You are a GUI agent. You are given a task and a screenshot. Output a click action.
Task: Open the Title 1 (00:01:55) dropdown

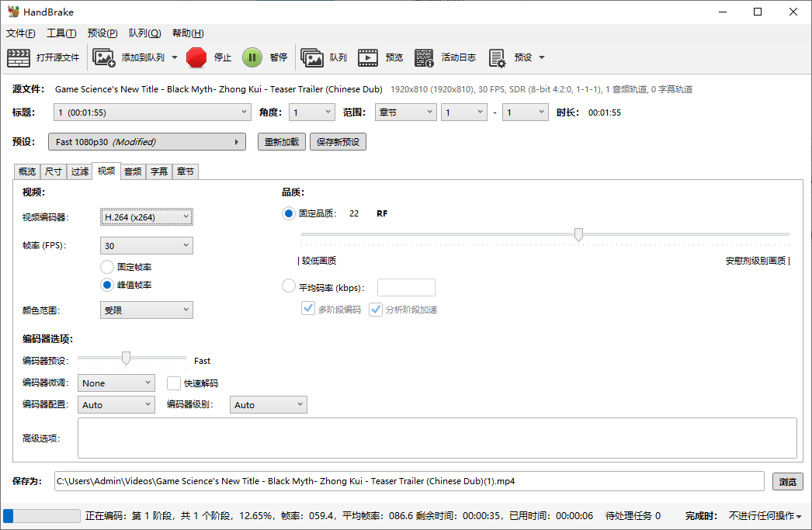pos(152,113)
